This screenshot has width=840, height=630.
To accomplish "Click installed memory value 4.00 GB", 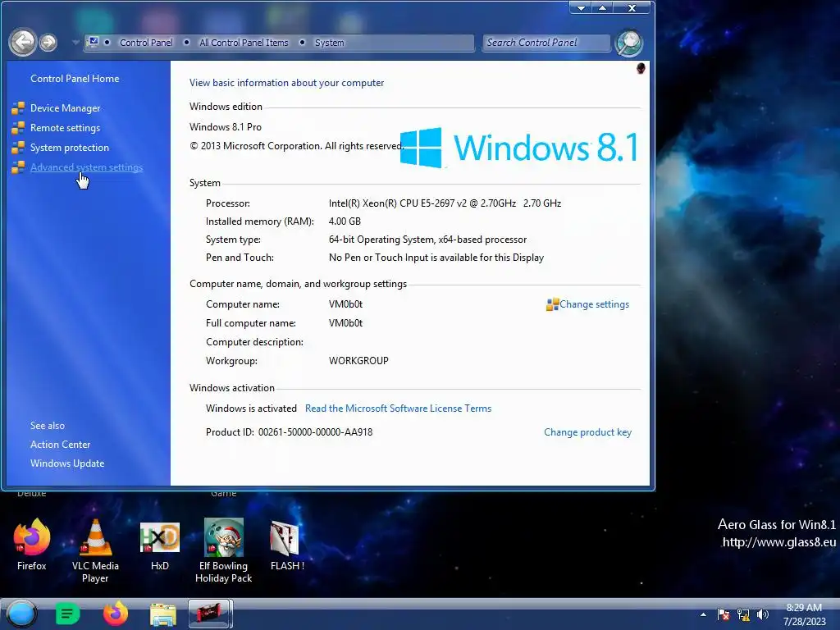I will pos(345,221).
